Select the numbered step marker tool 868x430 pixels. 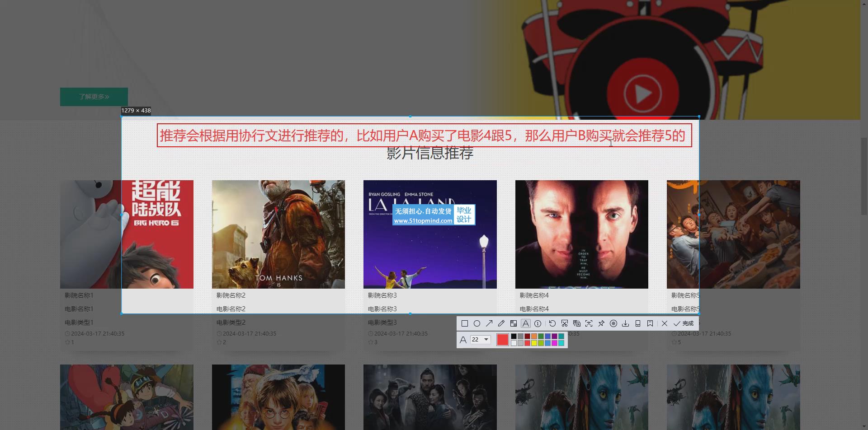pyautogui.click(x=538, y=323)
